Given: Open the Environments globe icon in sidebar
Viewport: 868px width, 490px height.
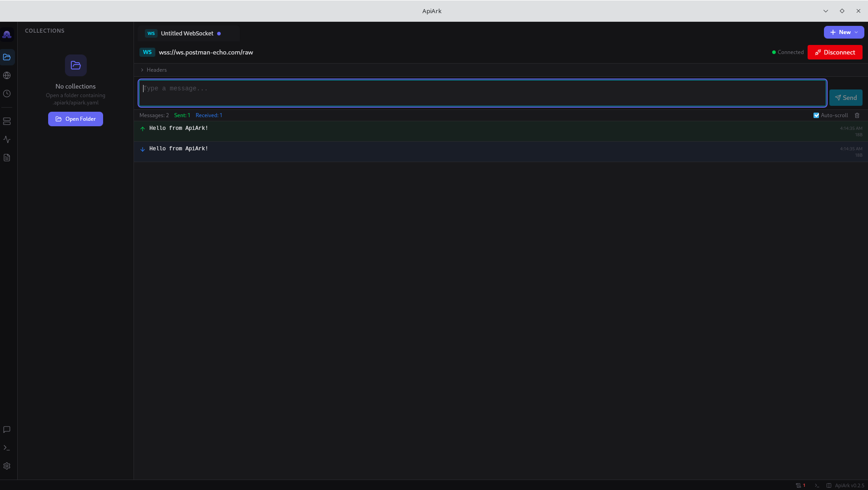Looking at the screenshot, I should (x=7, y=75).
